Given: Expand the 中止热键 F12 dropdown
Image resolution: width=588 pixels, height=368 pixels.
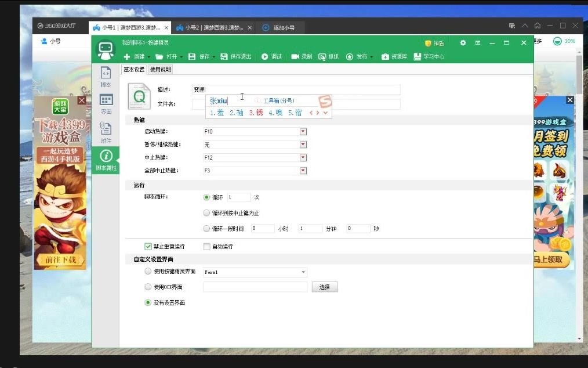Looking at the screenshot, I should [x=302, y=157].
